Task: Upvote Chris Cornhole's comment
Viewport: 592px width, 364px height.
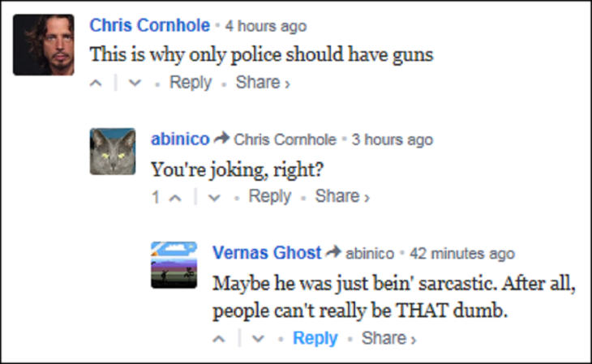Action: pyautogui.click(x=96, y=84)
